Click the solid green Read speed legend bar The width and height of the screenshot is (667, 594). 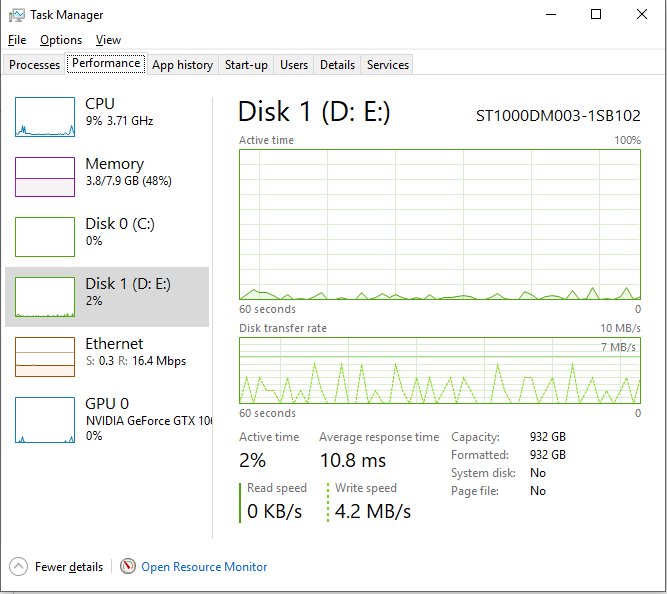click(x=240, y=503)
